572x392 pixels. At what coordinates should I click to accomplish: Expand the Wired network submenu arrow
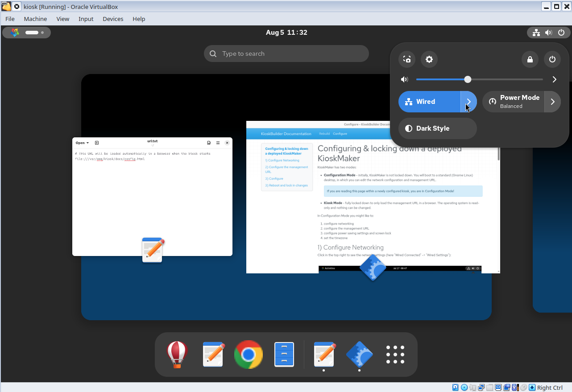click(x=468, y=102)
